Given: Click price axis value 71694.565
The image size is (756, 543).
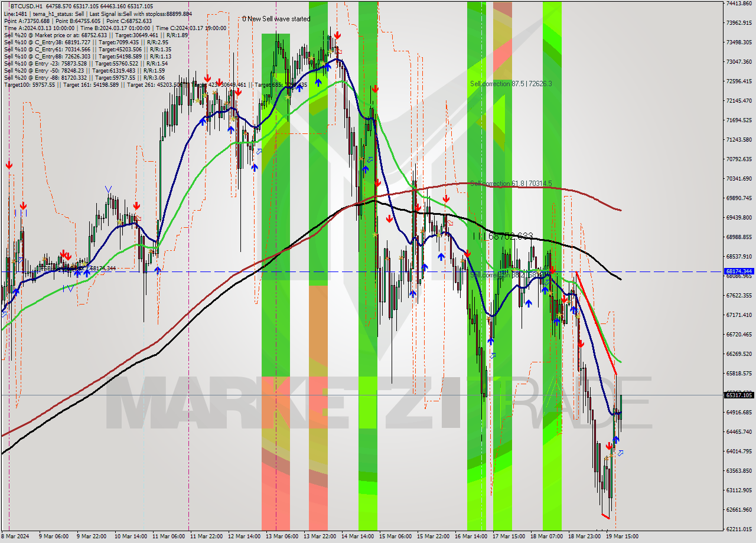Looking at the screenshot, I should [x=738, y=120].
